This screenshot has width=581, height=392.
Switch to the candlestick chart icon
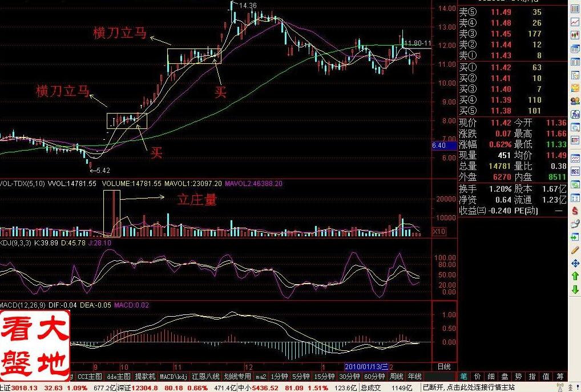coord(575,35)
